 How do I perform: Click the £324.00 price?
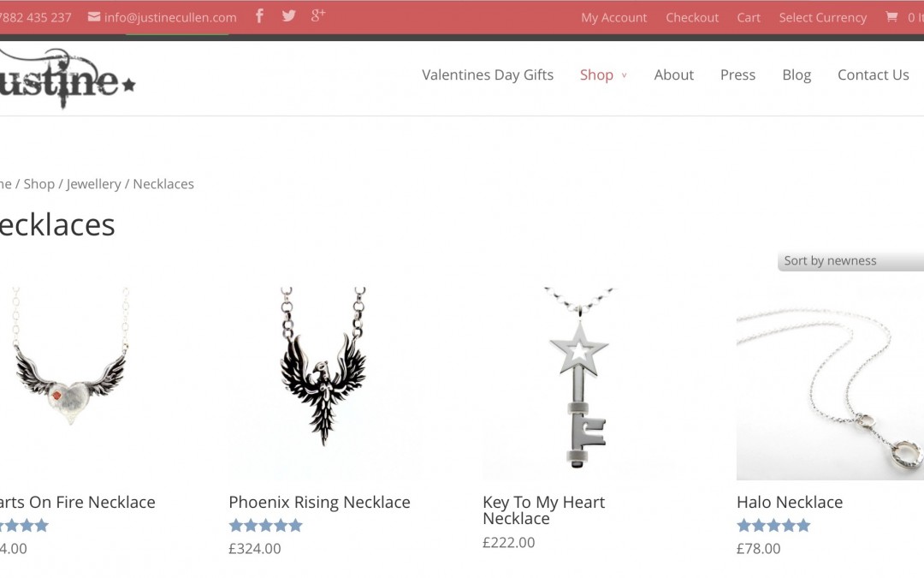[255, 549]
